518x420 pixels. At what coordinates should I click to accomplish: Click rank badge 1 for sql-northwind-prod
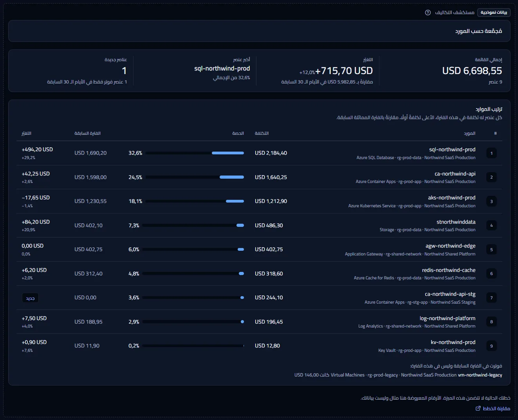[x=491, y=153]
